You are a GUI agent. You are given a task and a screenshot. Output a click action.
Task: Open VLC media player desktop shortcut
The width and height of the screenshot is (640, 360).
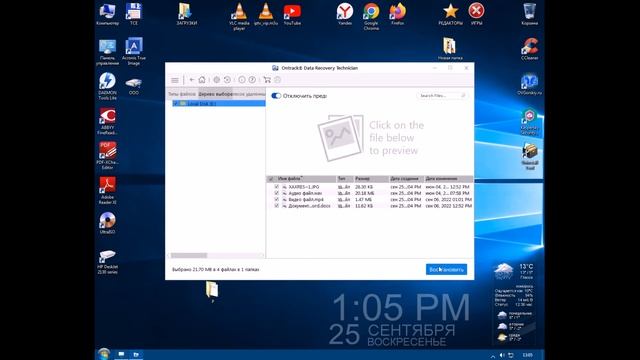tap(239, 16)
